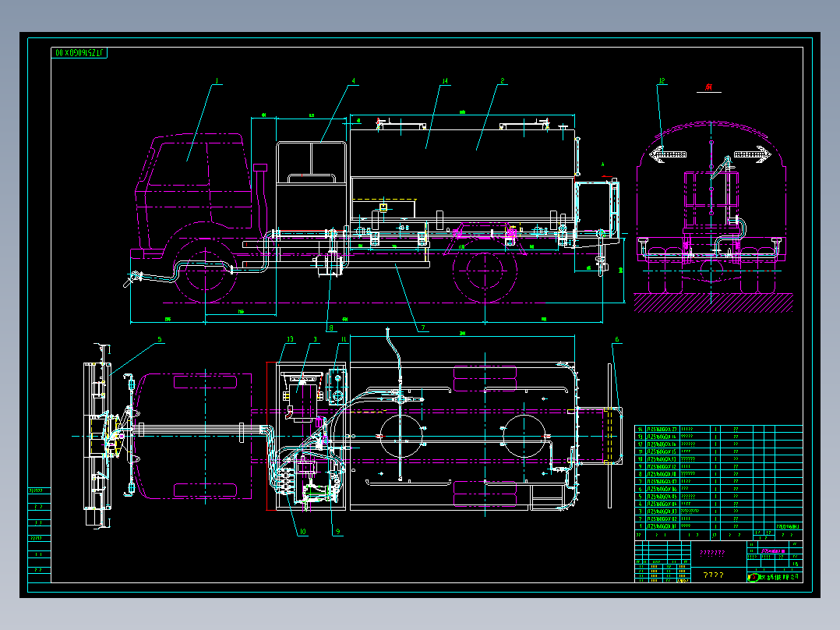Select callout number 2 above the tank
The width and height of the screenshot is (840, 630).
(x=502, y=81)
